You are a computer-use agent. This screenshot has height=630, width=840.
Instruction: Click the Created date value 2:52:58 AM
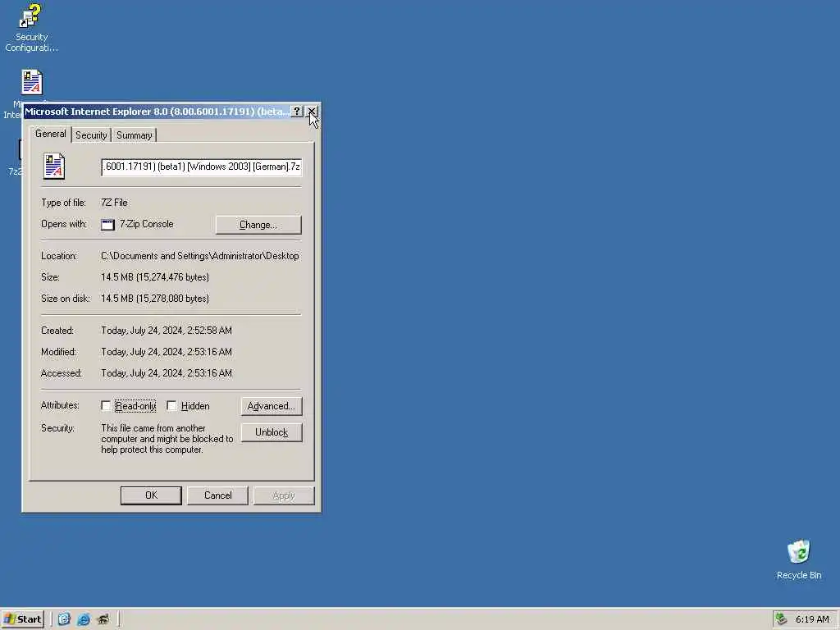click(x=166, y=331)
